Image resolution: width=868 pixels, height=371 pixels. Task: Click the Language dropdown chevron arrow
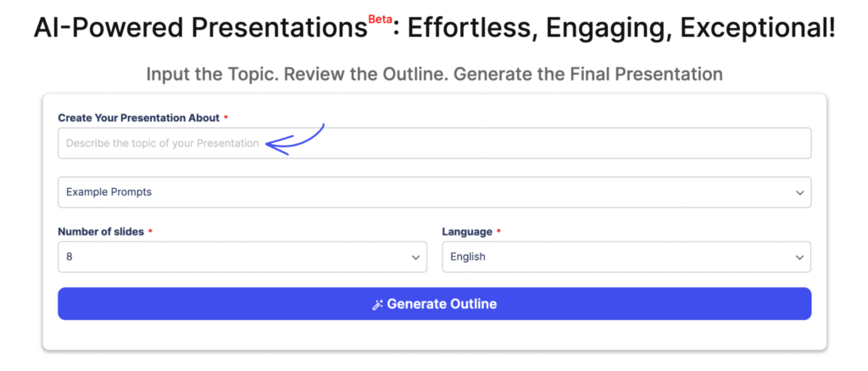(x=799, y=257)
